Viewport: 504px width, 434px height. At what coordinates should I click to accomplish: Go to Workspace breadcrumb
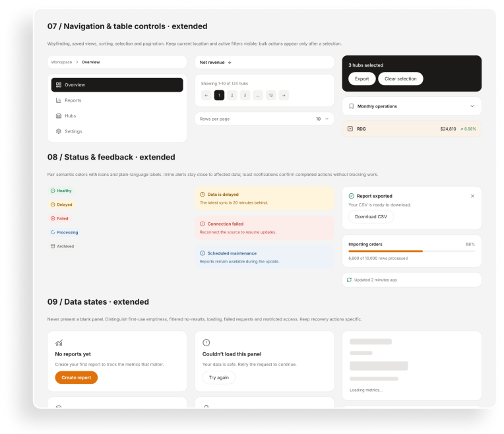point(61,62)
